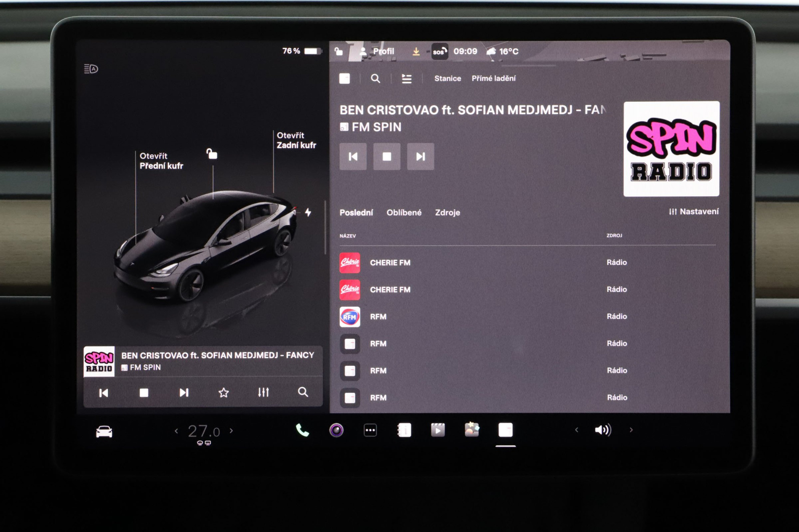Click the speaker volume icon
The height and width of the screenshot is (532, 799).
603,430
